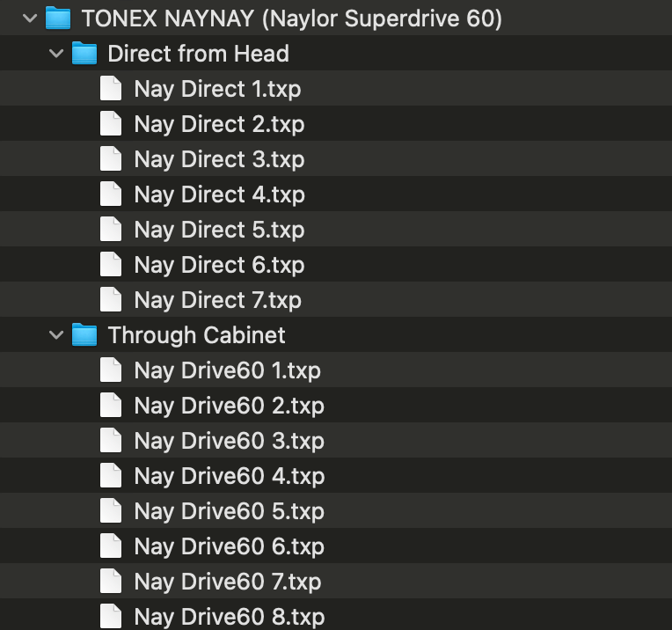Viewport: 672px width, 630px height.
Task: Select the Nay Drive60 6.txp file name
Action: [x=229, y=546]
